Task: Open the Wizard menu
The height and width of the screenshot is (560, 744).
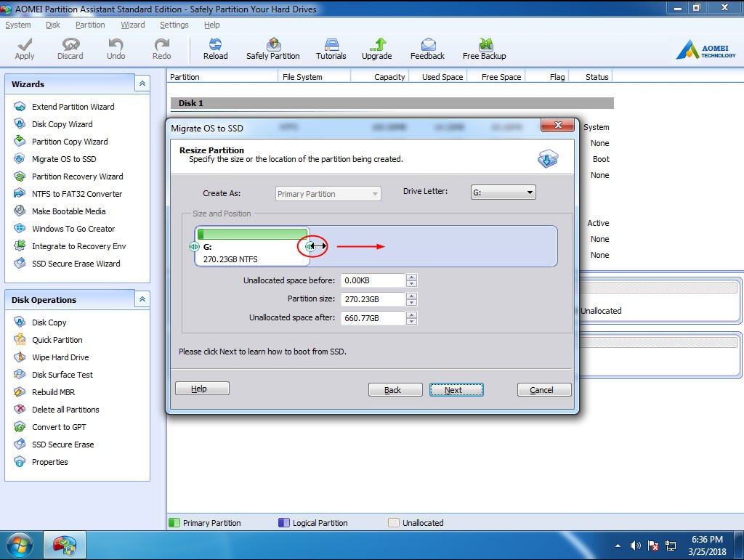Action: tap(133, 25)
